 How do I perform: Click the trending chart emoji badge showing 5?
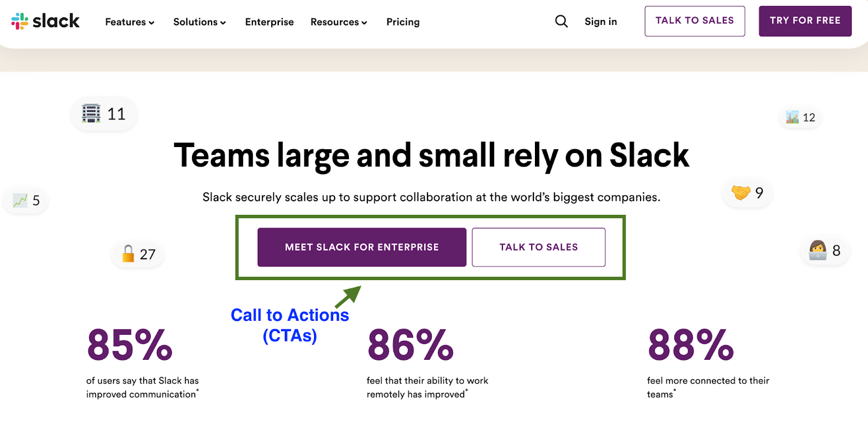point(25,200)
